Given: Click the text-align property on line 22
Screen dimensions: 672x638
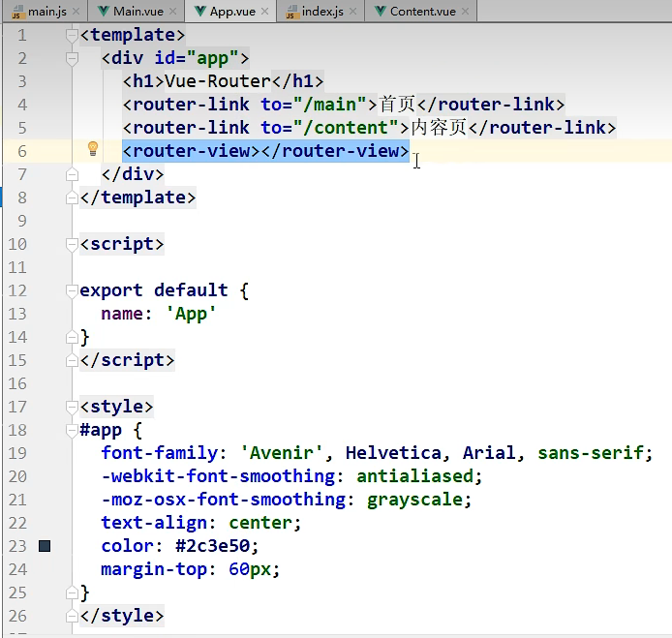Looking at the screenshot, I should [154, 523].
